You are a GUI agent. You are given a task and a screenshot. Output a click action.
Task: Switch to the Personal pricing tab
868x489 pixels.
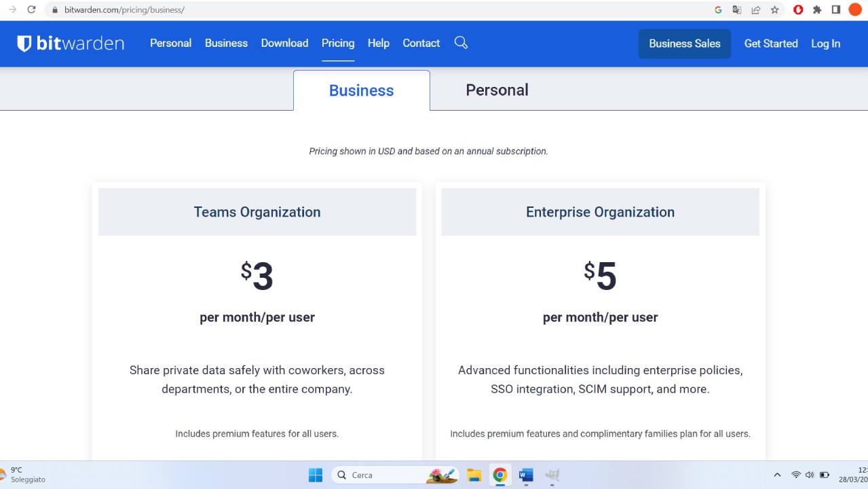coord(497,90)
